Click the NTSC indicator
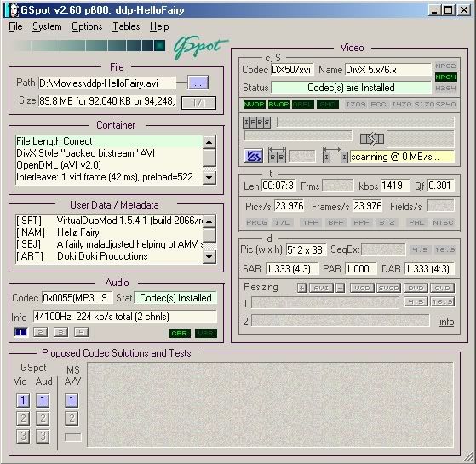 443,222
